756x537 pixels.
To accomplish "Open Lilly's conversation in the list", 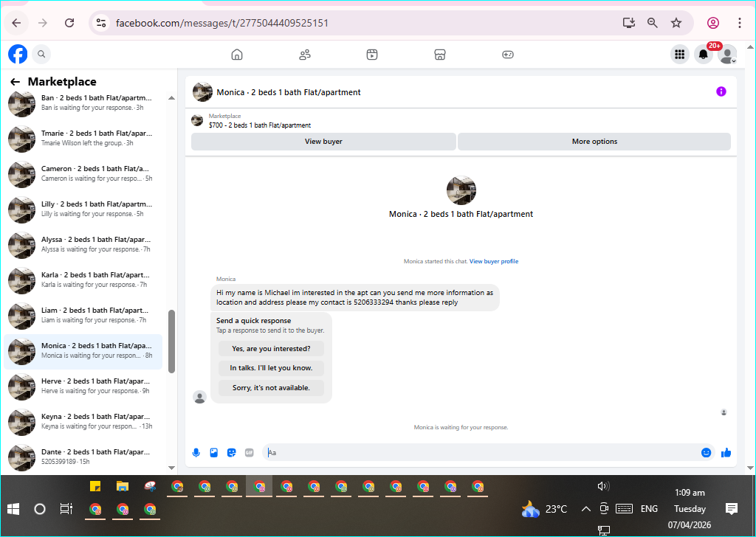I will pyautogui.click(x=83, y=209).
